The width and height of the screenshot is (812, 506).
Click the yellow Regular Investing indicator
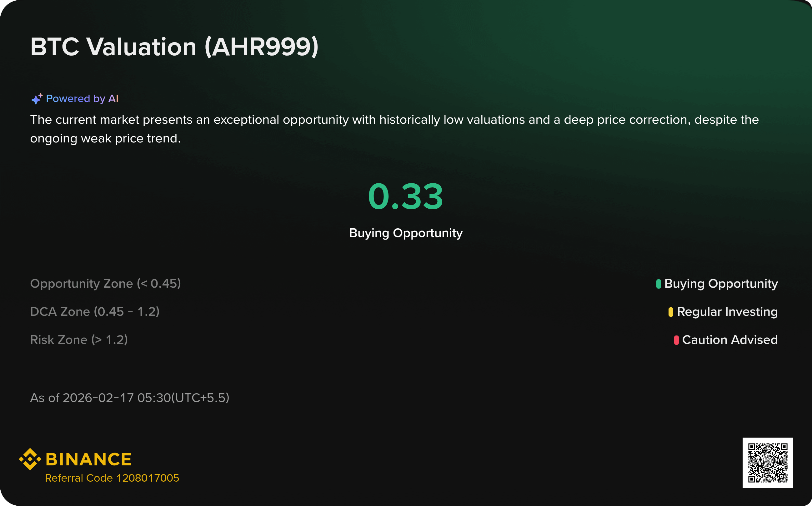point(670,312)
